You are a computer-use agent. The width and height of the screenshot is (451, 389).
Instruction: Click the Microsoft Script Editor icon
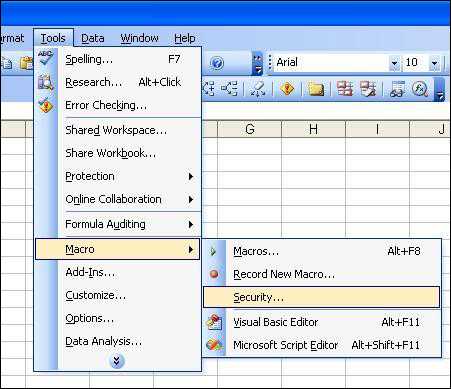[214, 345]
